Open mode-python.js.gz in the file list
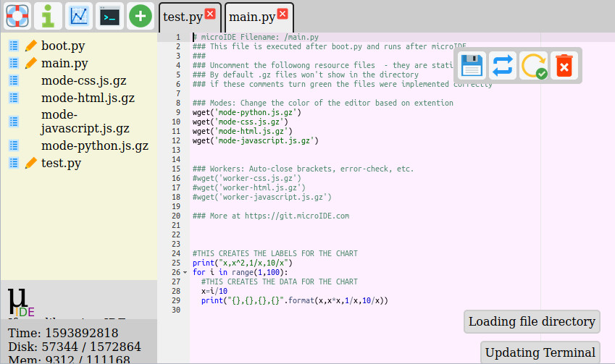 point(94,145)
